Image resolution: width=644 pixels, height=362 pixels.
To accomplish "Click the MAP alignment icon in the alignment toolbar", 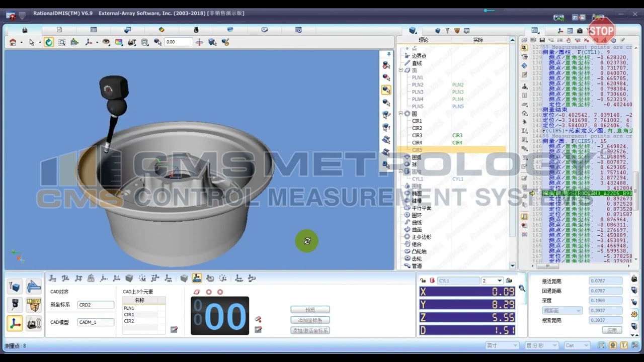I will click(239, 278).
